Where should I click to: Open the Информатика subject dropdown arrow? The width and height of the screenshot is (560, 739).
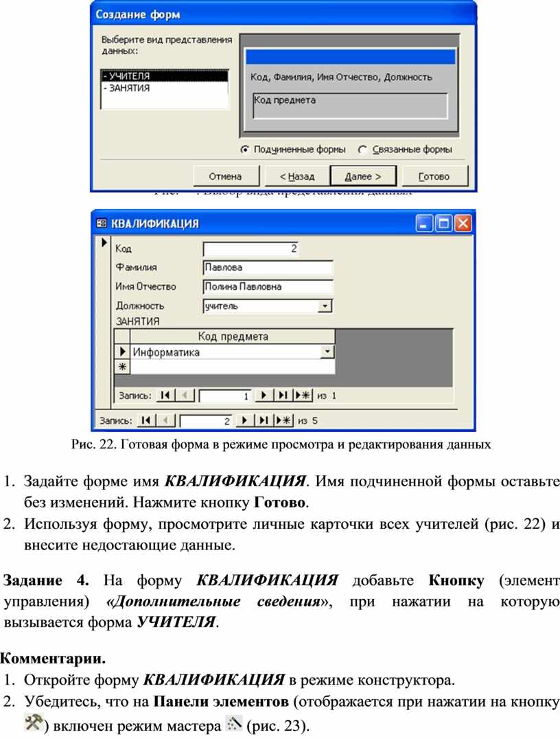(x=327, y=352)
